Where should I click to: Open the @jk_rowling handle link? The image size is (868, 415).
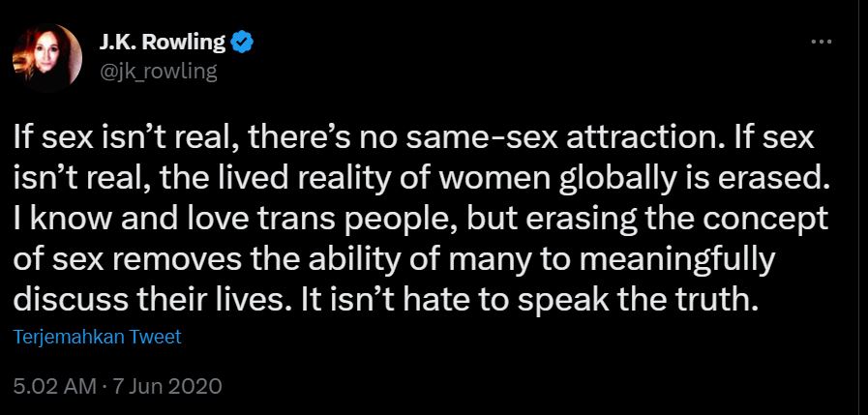click(158, 72)
